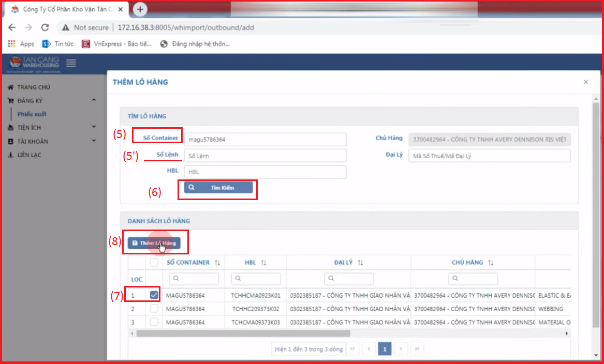Click the hamburger menu icon beside the logo
Viewport: 604px width, 364px height.
[x=71, y=63]
